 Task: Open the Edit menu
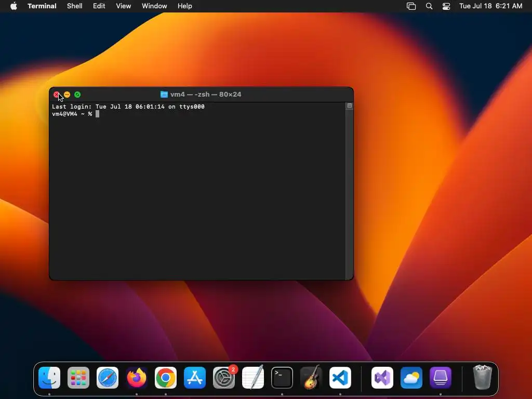coord(99,6)
